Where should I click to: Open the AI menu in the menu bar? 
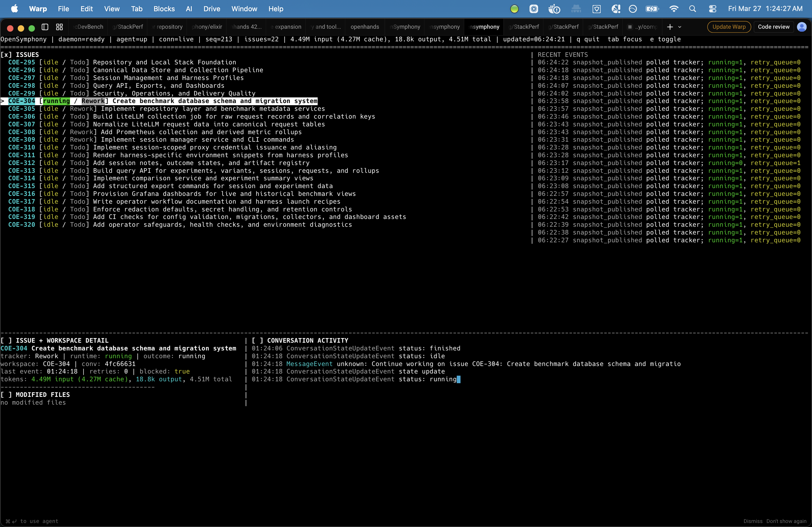point(189,9)
